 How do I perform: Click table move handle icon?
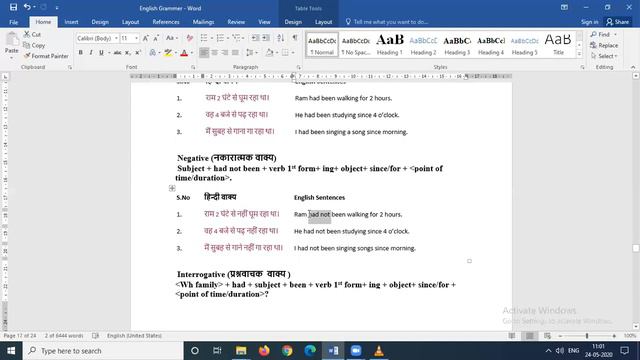point(172,188)
